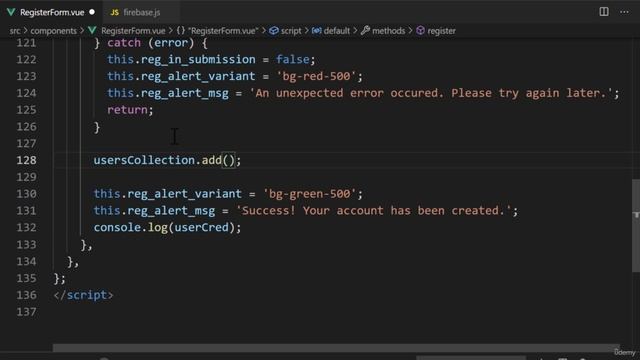
Task: Click the Vue icon in the breadcrumb
Action: [92, 31]
